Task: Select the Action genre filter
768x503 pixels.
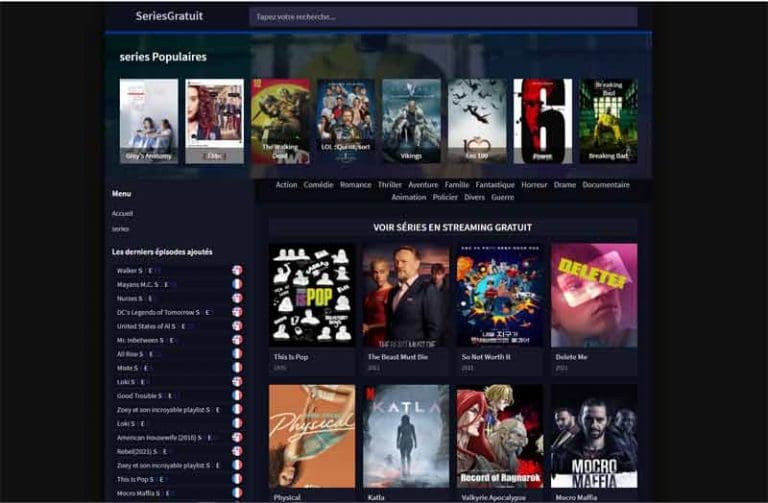Action: [x=286, y=185]
